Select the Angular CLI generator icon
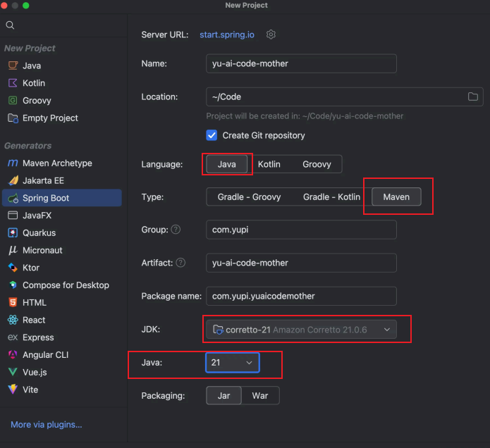This screenshot has width=490, height=448. click(x=13, y=354)
